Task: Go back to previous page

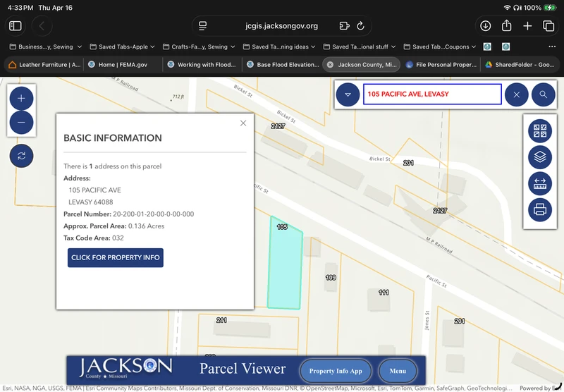Action: coord(42,26)
